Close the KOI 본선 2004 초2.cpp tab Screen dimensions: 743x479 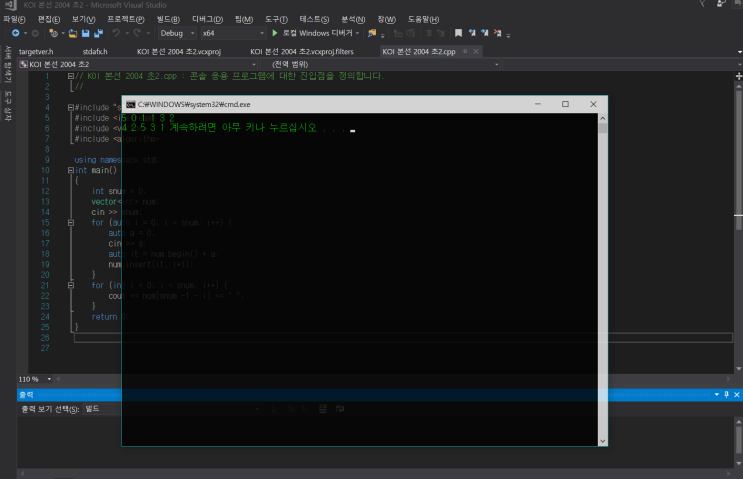[476, 51]
